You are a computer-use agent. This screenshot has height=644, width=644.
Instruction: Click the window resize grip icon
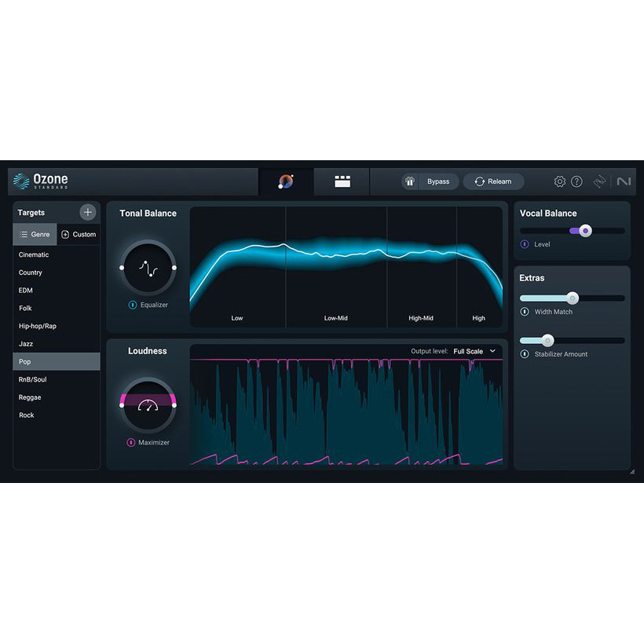pos(632,472)
